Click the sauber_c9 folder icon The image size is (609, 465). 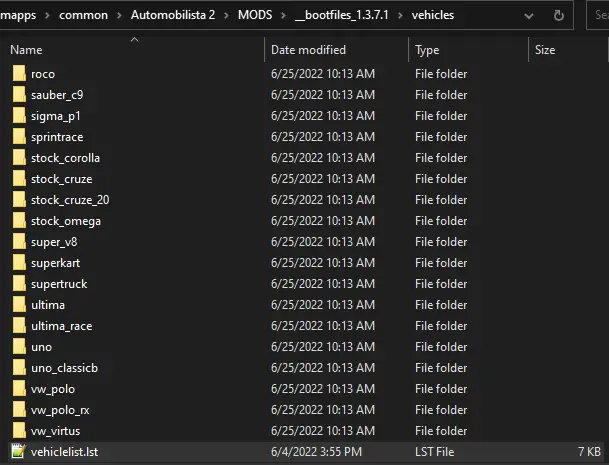click(19, 94)
